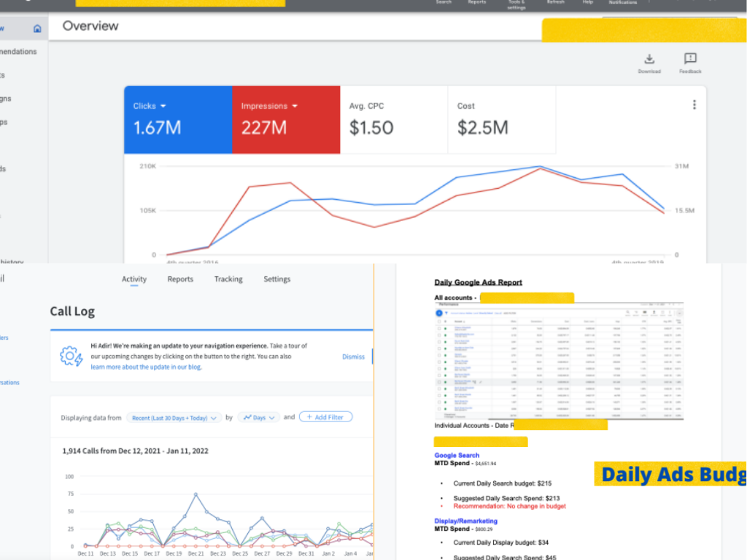Dismiss the navigation update banner

(353, 357)
